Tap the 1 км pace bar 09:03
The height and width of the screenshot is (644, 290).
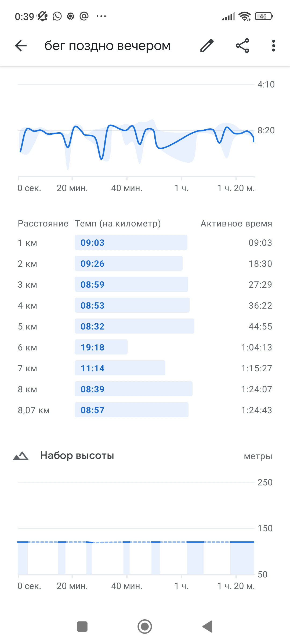[131, 243]
